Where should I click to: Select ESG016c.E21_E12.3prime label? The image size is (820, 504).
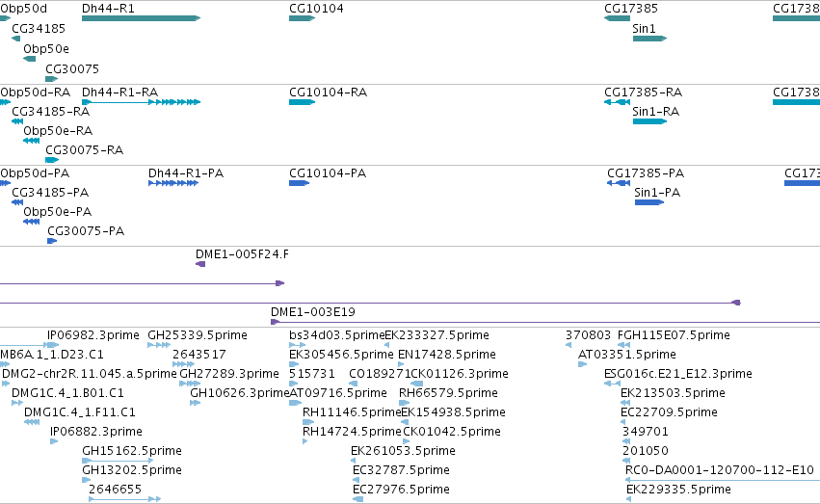pyautogui.click(x=678, y=374)
